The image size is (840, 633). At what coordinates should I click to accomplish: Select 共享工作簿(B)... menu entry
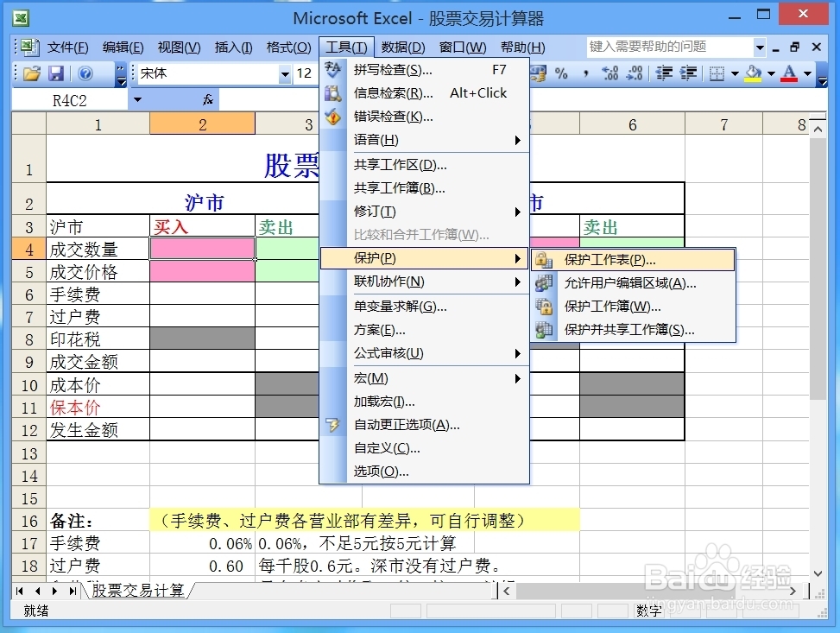coord(424,188)
